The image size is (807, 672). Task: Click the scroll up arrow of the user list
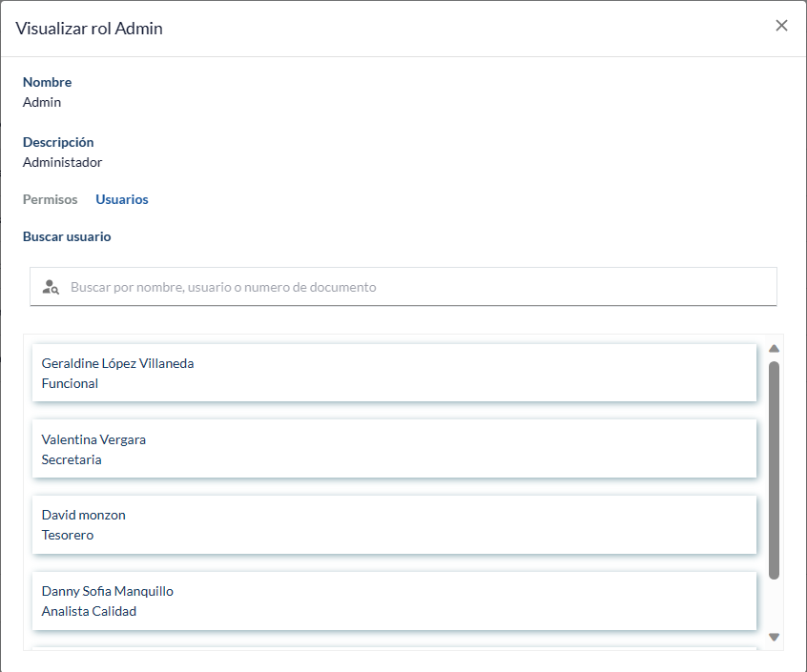[x=774, y=349]
